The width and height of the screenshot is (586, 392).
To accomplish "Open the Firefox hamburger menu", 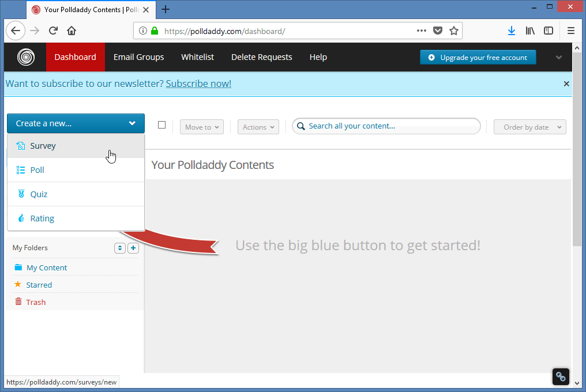I will coord(570,31).
